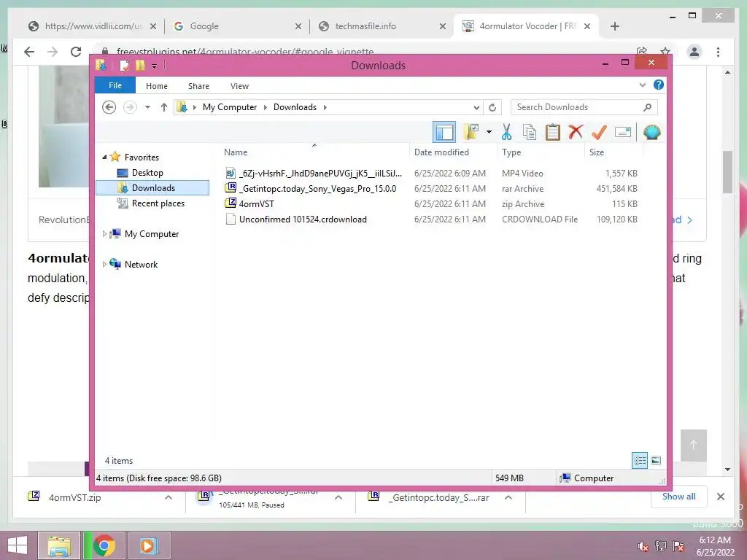Go back using Explorer's back arrow
The height and width of the screenshot is (560, 747).
click(109, 107)
